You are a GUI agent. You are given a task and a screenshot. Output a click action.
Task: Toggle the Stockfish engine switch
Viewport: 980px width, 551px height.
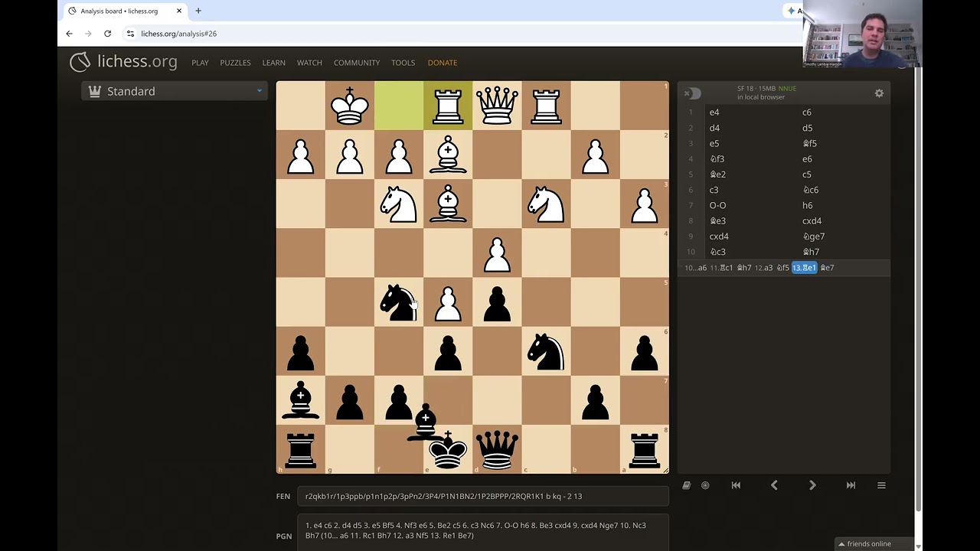(692, 93)
